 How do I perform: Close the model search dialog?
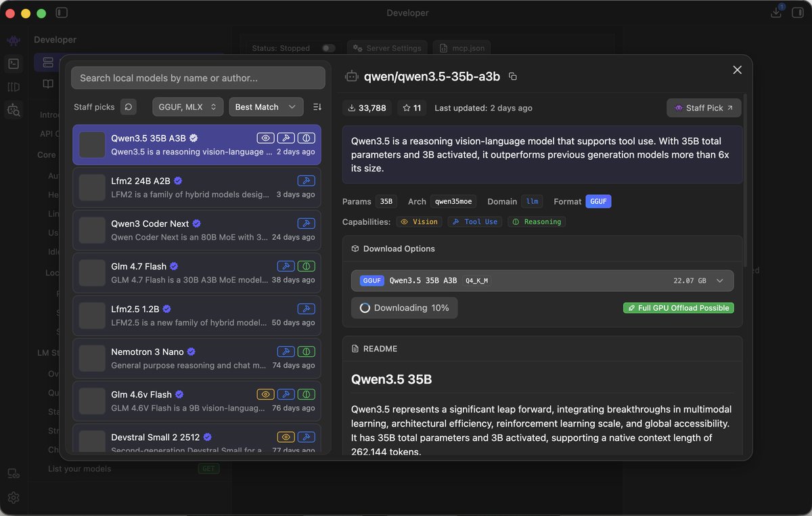(x=738, y=70)
